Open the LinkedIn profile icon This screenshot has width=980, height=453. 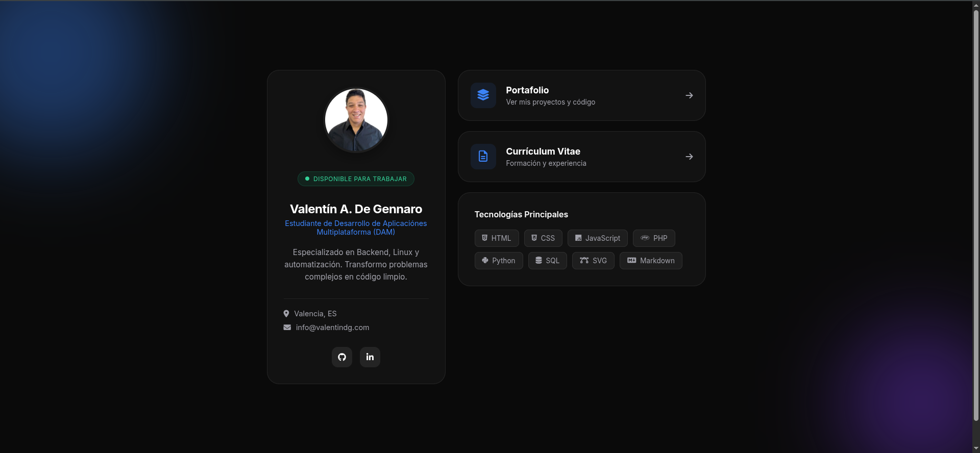[370, 357]
